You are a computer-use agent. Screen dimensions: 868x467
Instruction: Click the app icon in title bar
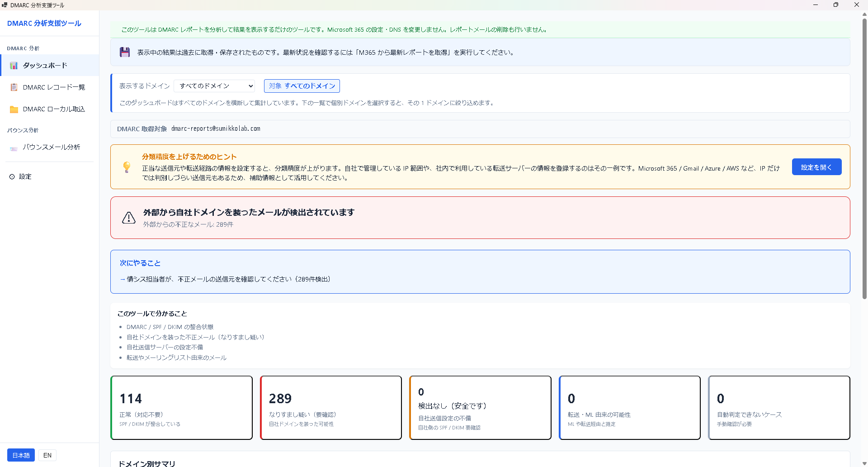point(5,5)
